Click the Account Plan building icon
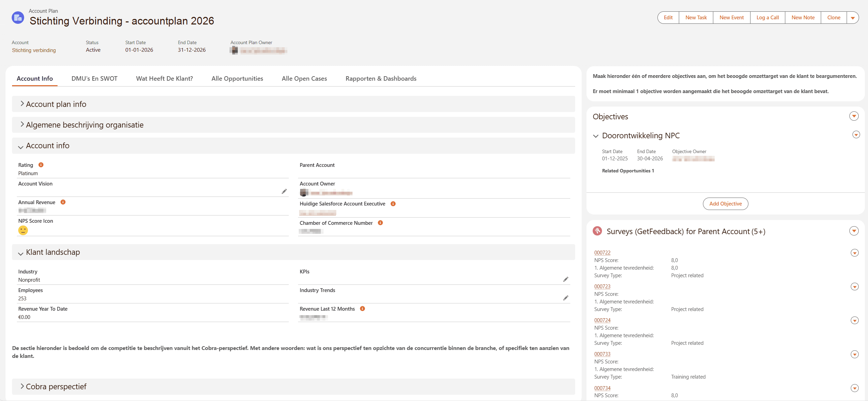The width and height of the screenshot is (868, 401). (18, 18)
